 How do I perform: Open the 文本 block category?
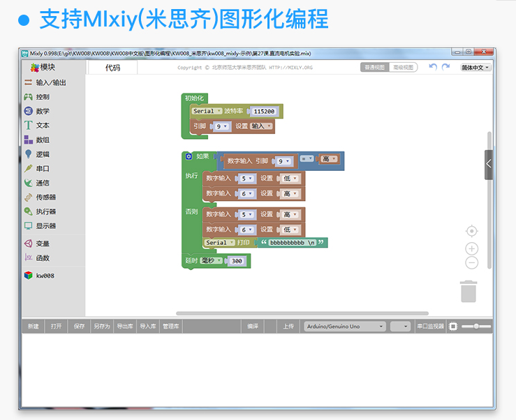pos(37,126)
